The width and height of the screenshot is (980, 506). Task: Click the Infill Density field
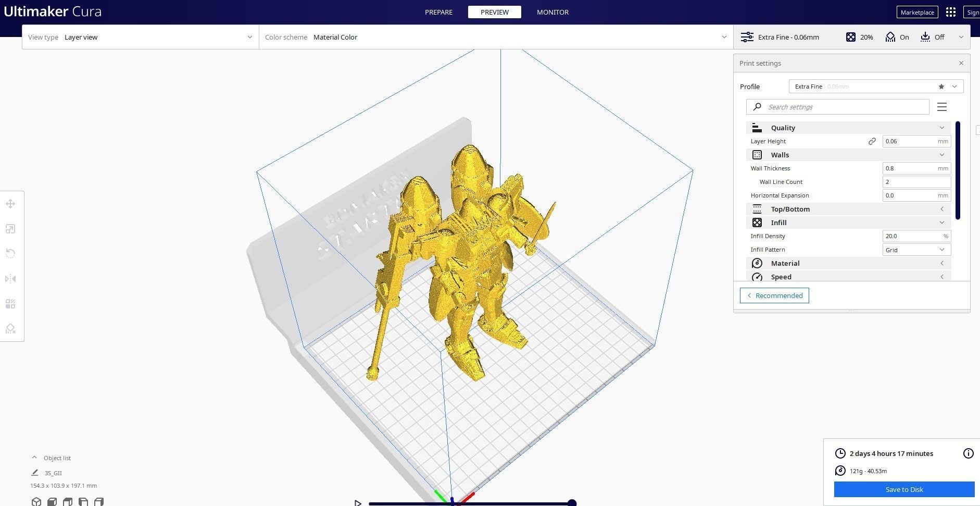[x=916, y=236]
